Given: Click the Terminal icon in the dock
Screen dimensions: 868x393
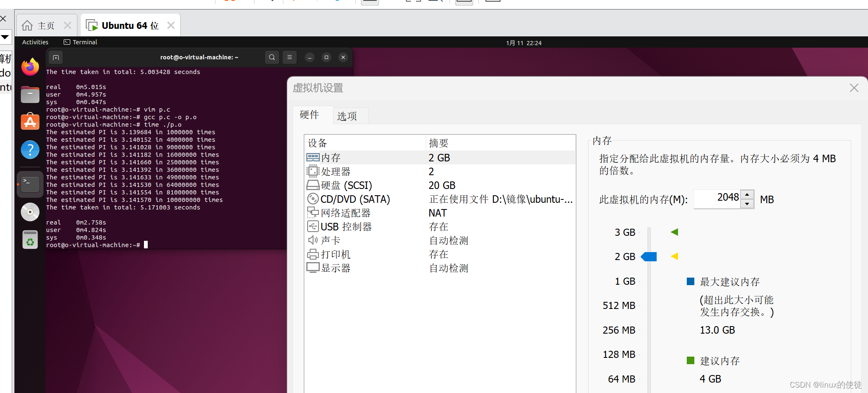Looking at the screenshot, I should 30,184.
